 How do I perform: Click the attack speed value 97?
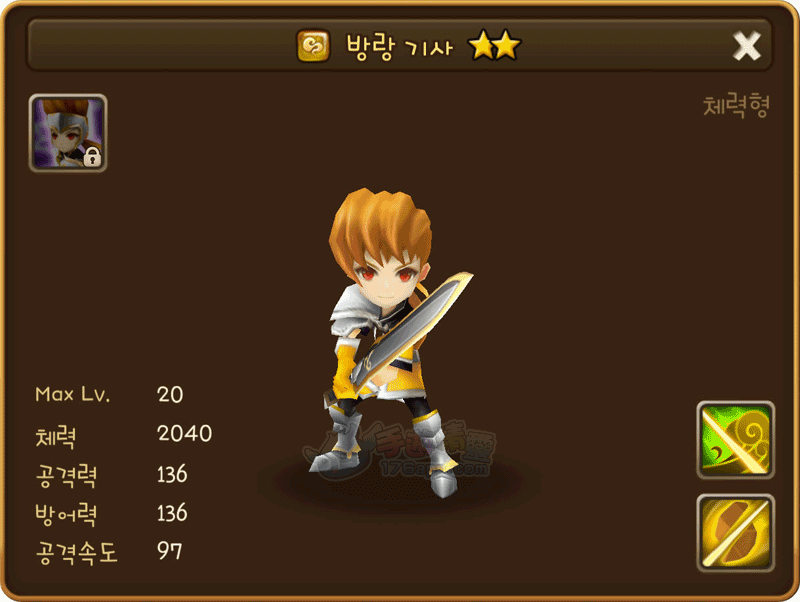coord(169,550)
